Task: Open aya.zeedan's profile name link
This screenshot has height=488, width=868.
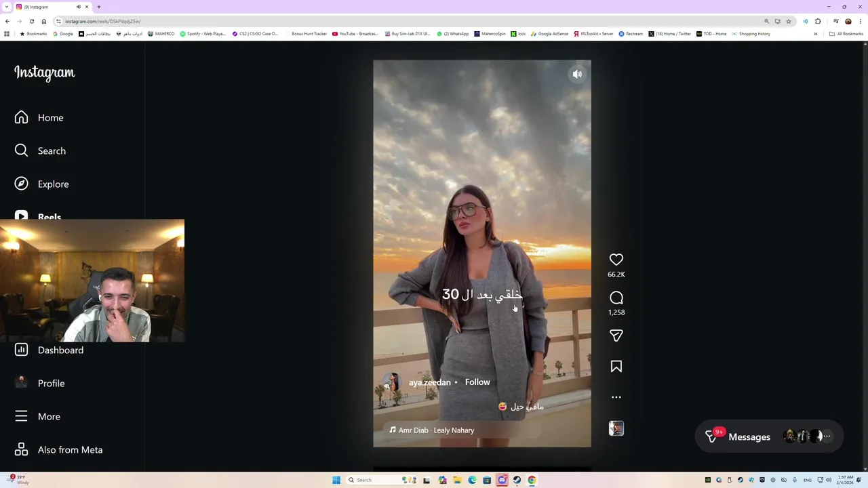Action: point(429,382)
